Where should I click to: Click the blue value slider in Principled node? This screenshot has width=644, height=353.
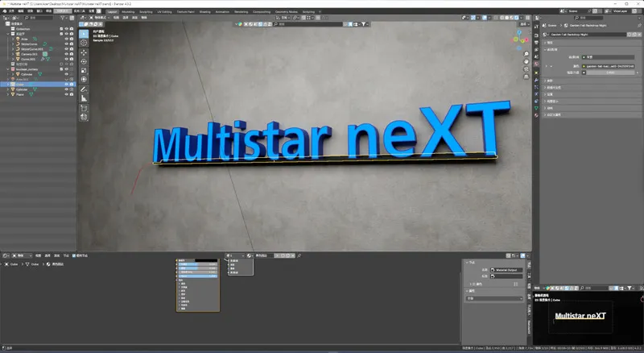(197, 276)
